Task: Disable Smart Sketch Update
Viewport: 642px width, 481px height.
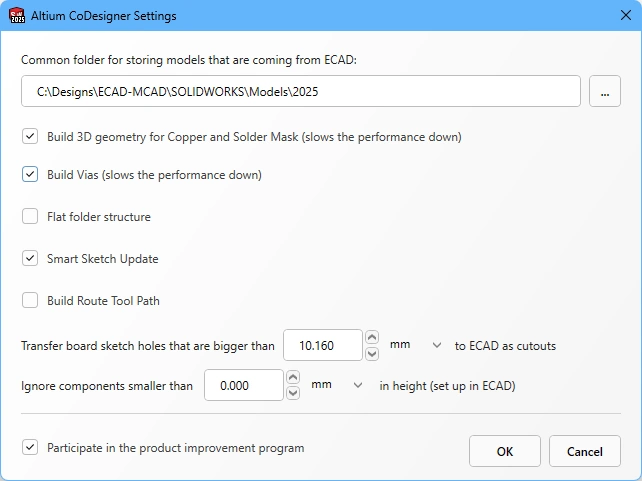Action: click(x=30, y=258)
